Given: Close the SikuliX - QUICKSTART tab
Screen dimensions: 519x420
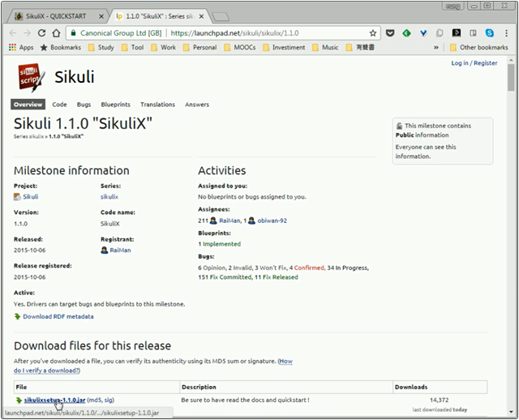Looking at the screenshot, I should (101, 16).
